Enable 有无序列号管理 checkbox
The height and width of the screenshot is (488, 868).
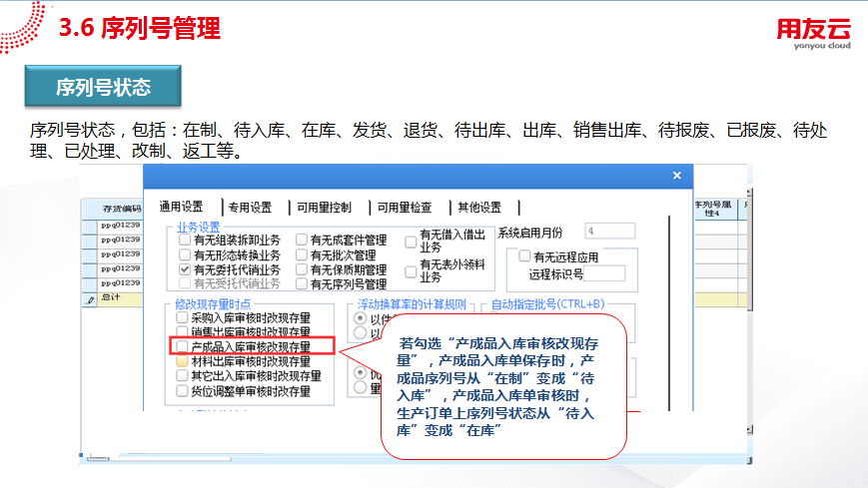point(301,283)
